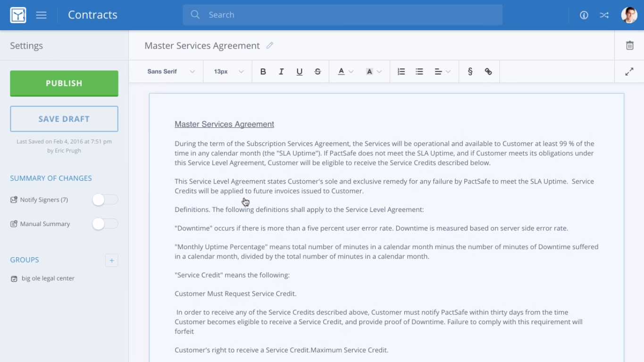Image resolution: width=644 pixels, height=362 pixels.
Task: Turn on the Manual Summary switch
Action: [105, 224]
